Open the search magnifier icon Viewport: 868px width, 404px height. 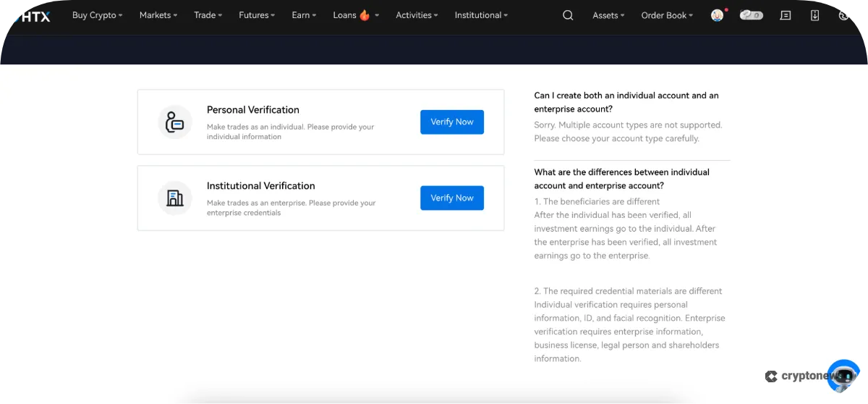click(x=568, y=15)
